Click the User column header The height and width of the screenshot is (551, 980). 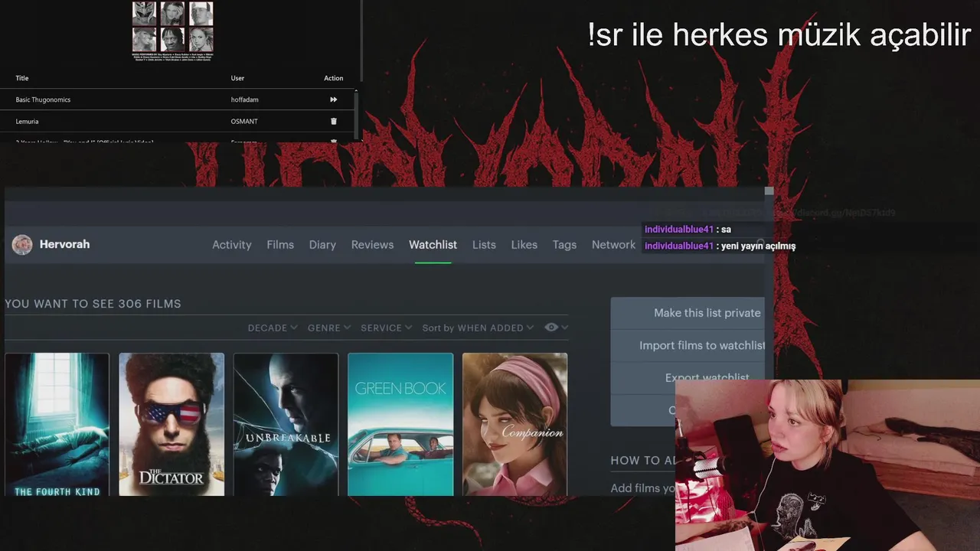pos(237,78)
